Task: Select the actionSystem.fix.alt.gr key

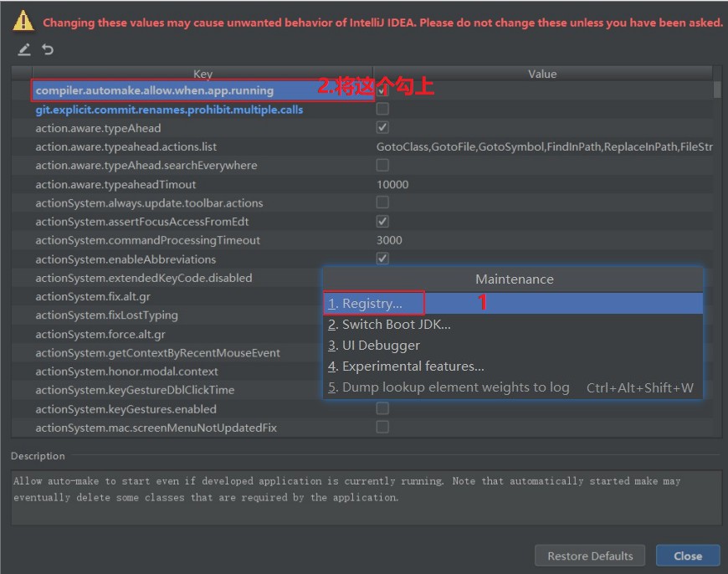Action: pyautogui.click(x=93, y=296)
